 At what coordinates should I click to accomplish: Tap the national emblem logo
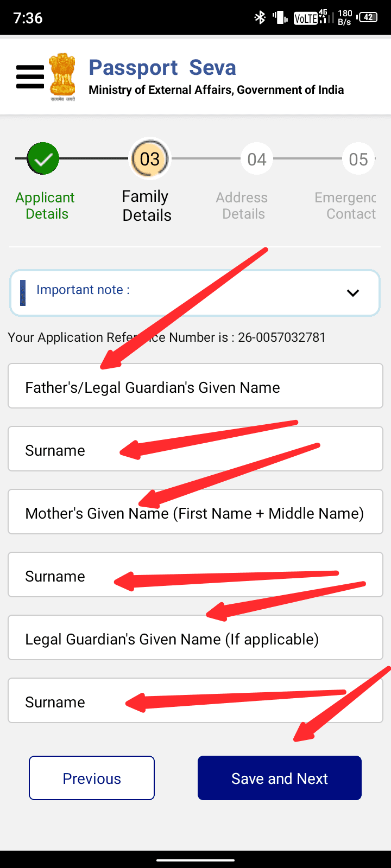(x=62, y=76)
